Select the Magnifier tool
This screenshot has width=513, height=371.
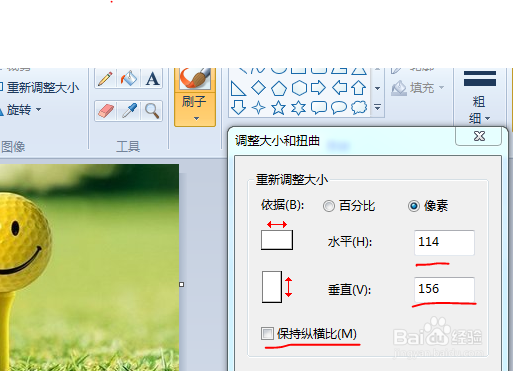point(152,111)
